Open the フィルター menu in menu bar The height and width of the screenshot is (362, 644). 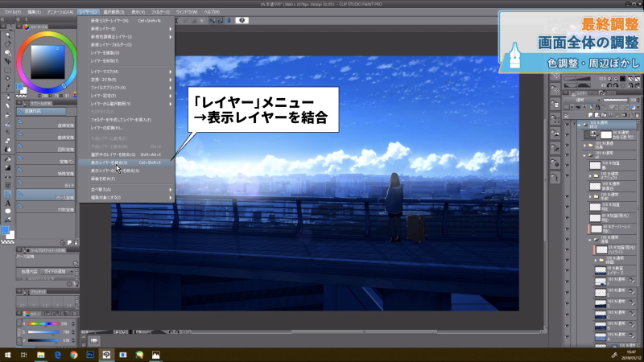tap(160, 12)
